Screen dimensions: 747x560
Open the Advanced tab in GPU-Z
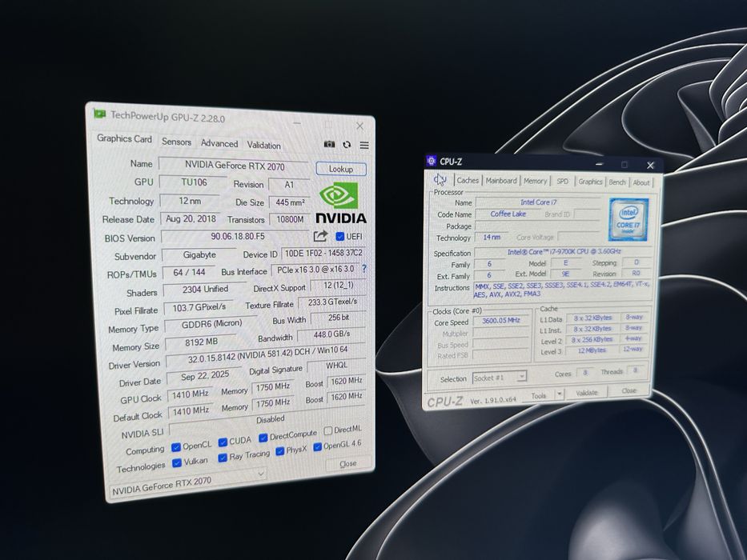point(219,143)
